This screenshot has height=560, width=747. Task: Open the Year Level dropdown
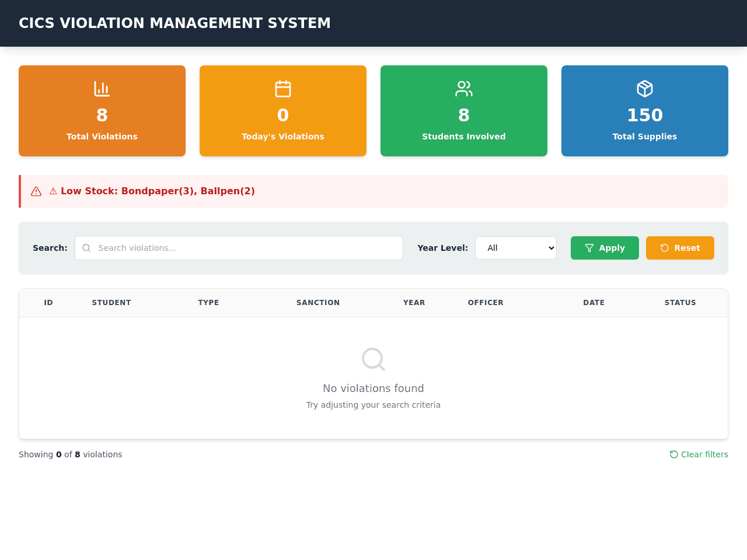[x=516, y=248]
